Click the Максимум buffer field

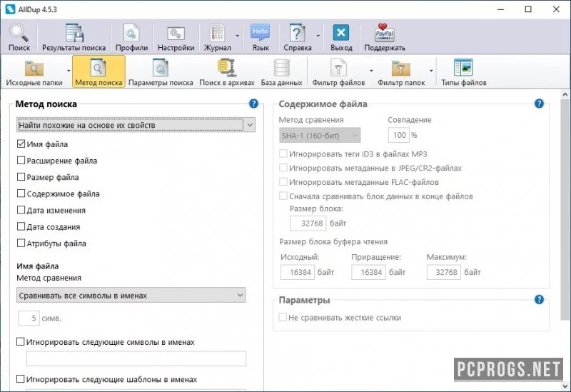(443, 272)
